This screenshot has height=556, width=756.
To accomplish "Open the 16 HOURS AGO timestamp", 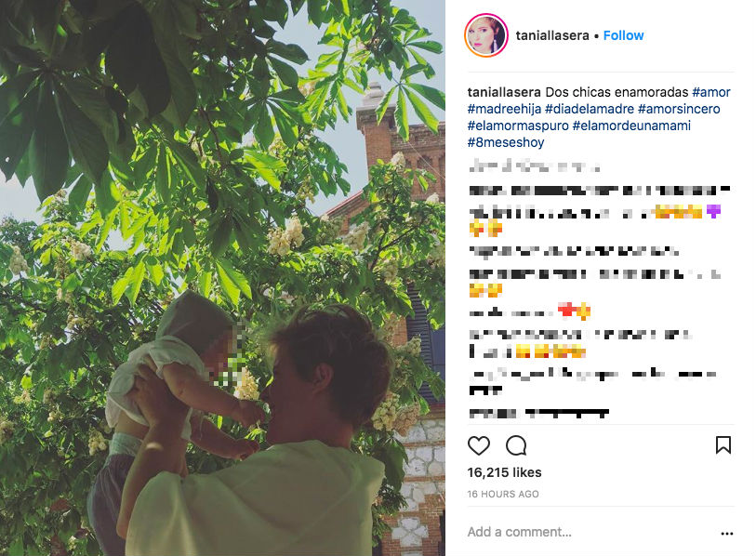I will [x=503, y=495].
